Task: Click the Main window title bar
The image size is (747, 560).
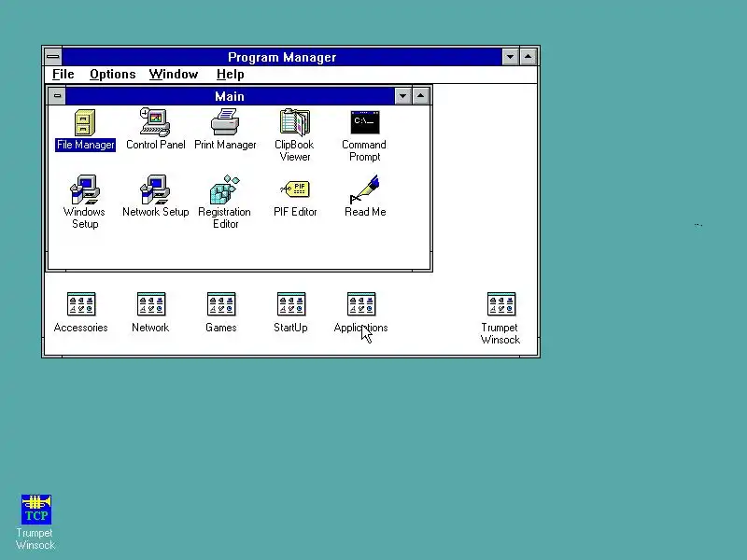Action: click(x=230, y=96)
